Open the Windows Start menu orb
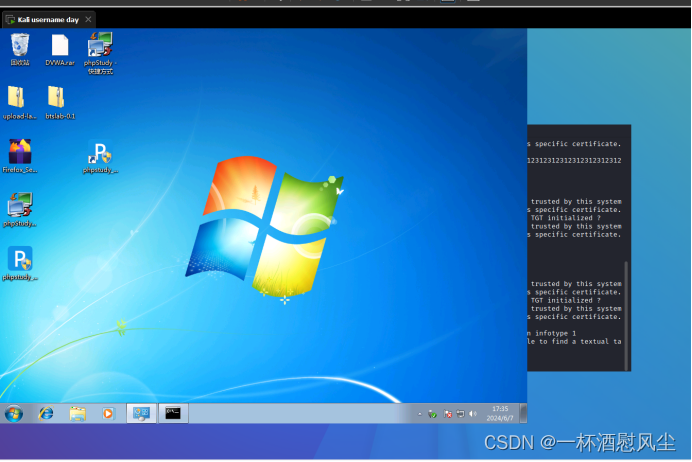The width and height of the screenshot is (692, 462). point(14,414)
